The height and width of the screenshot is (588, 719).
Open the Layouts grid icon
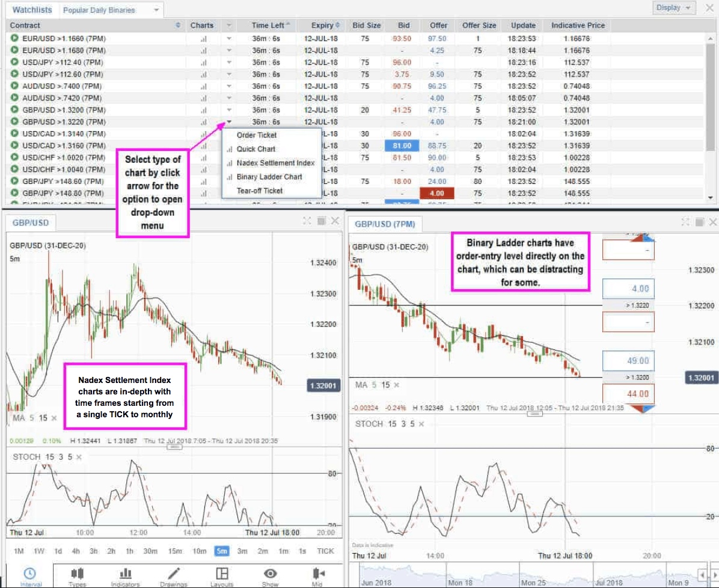pyautogui.click(x=222, y=574)
